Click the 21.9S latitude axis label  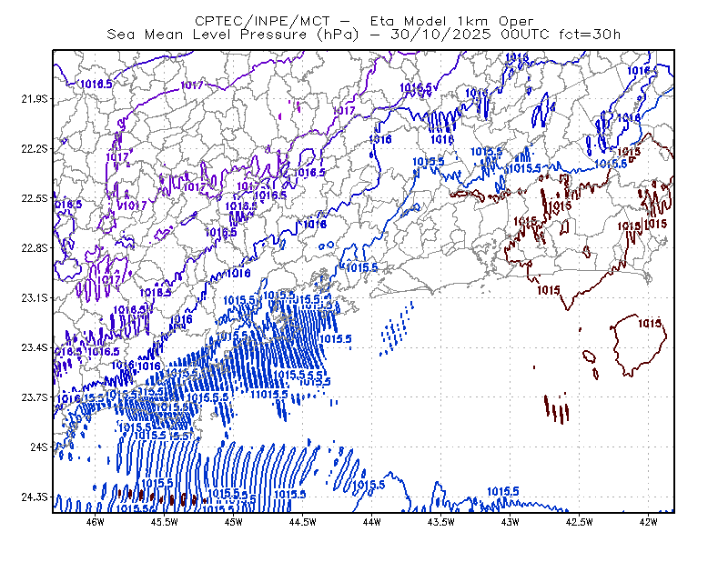35,99
